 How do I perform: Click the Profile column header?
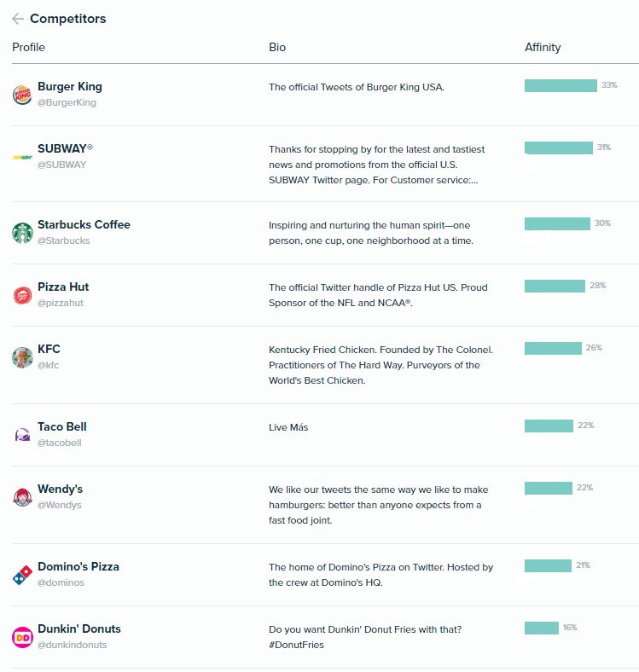tap(28, 47)
